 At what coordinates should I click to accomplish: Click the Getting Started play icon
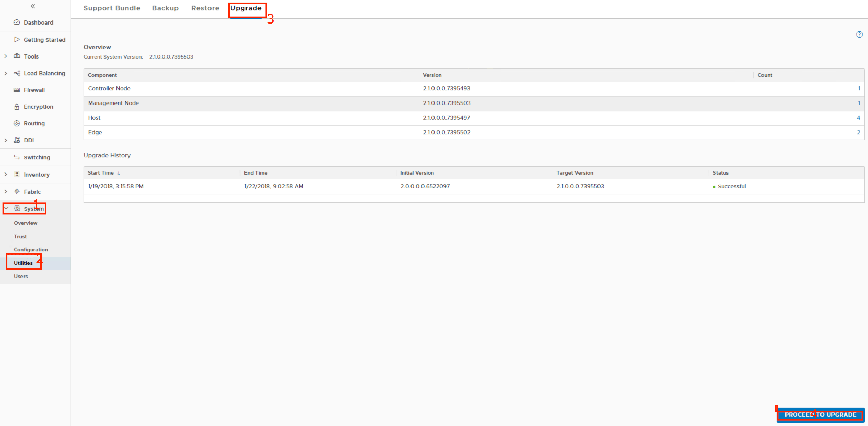tap(16, 39)
